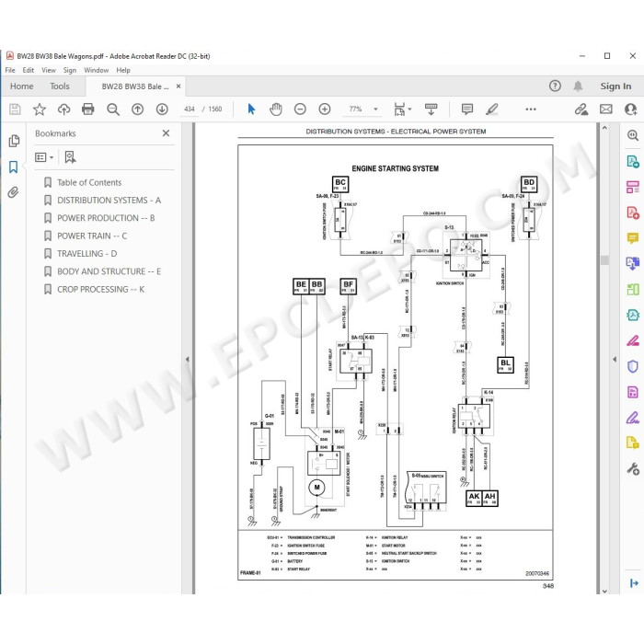This screenshot has height=644, width=644.
Task: Activate the Hand pan tool
Action: point(276,109)
